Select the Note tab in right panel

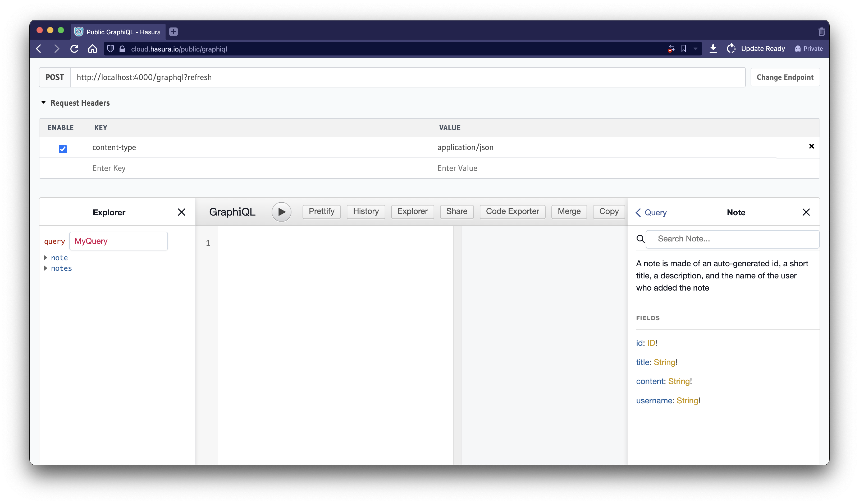pyautogui.click(x=735, y=212)
